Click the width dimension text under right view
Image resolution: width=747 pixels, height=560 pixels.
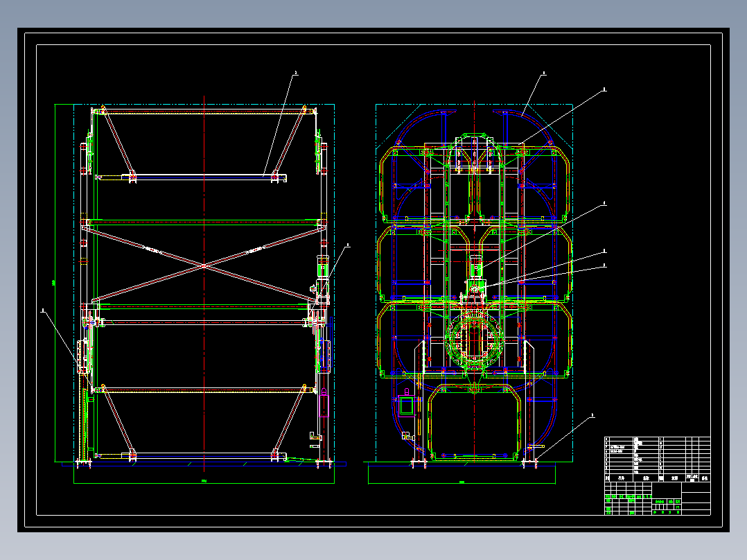(462, 482)
